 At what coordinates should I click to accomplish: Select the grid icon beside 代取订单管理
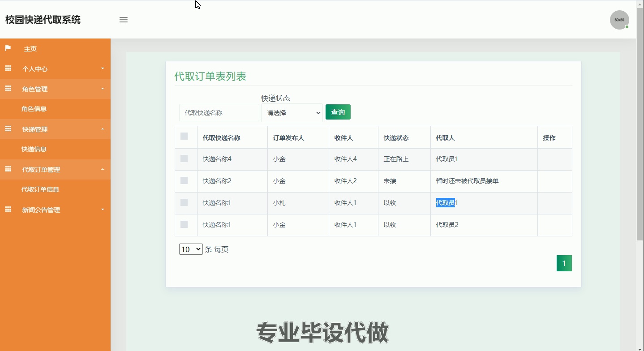[8, 169]
